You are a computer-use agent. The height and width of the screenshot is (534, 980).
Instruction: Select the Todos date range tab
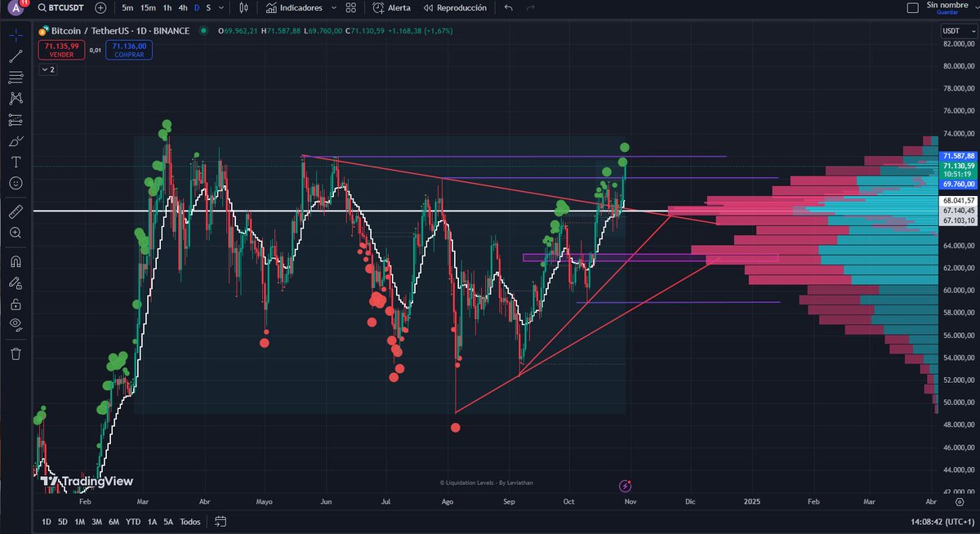click(189, 521)
